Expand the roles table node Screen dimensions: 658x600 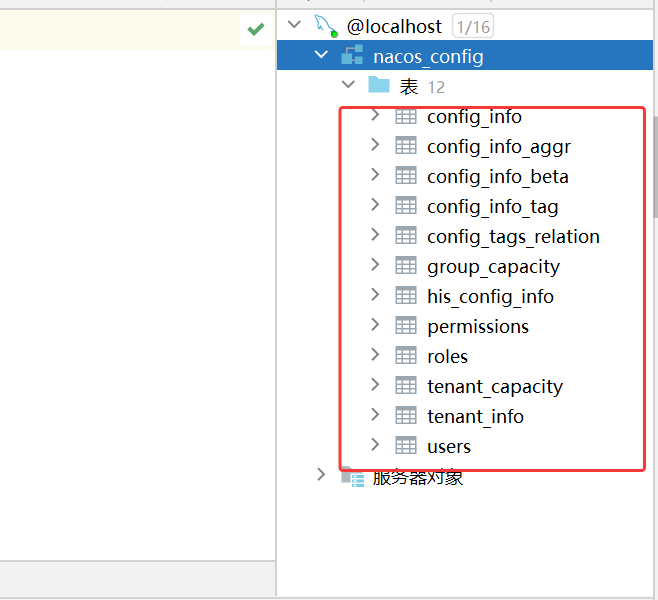click(375, 355)
